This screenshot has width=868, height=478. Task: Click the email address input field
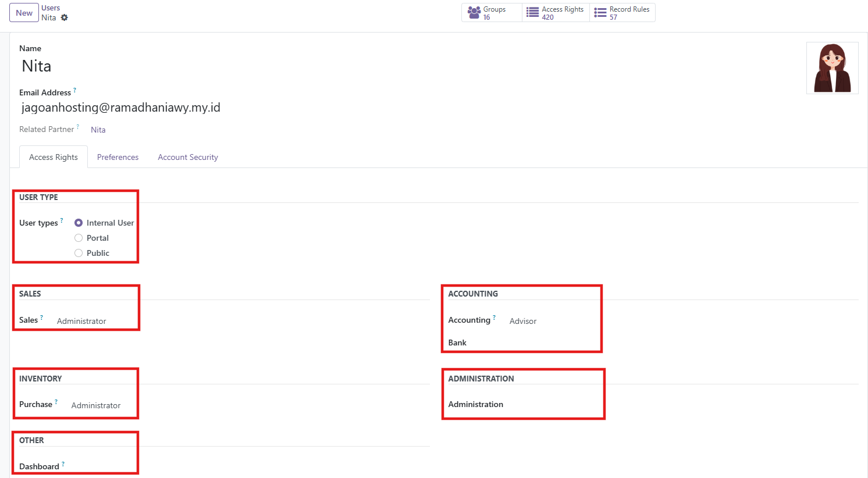[121, 108]
